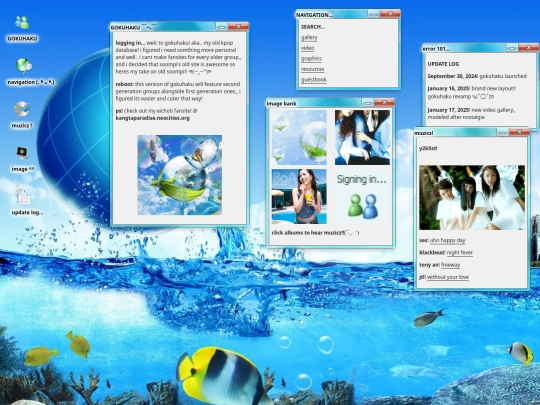Close the error 101 window

528,48
